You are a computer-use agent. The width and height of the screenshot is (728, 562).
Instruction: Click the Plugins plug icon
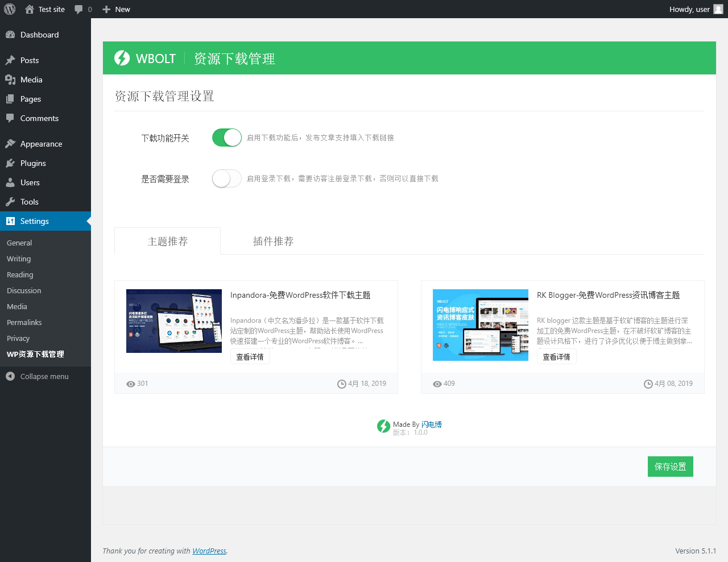pos(10,163)
